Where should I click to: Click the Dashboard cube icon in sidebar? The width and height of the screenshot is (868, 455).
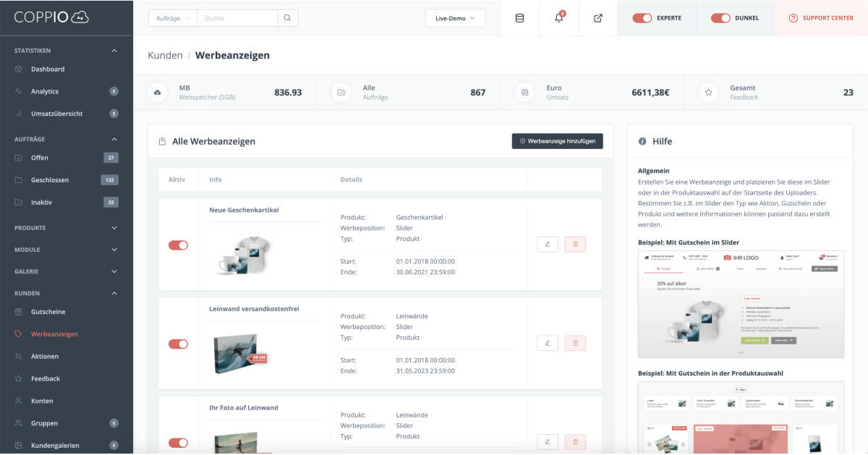point(18,69)
